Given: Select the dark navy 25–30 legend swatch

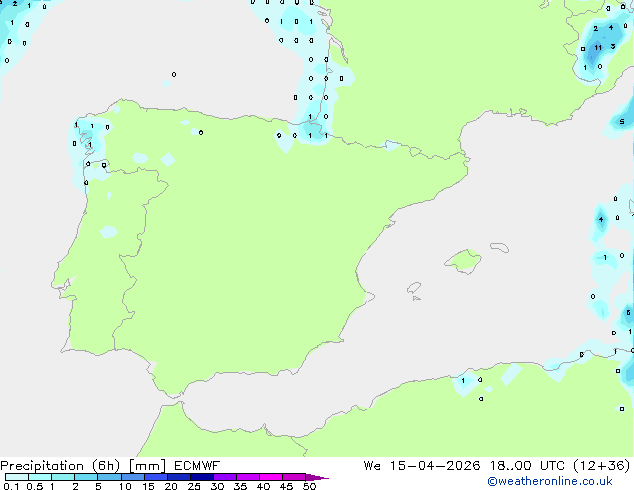Looking at the screenshot, I should [x=202, y=477].
